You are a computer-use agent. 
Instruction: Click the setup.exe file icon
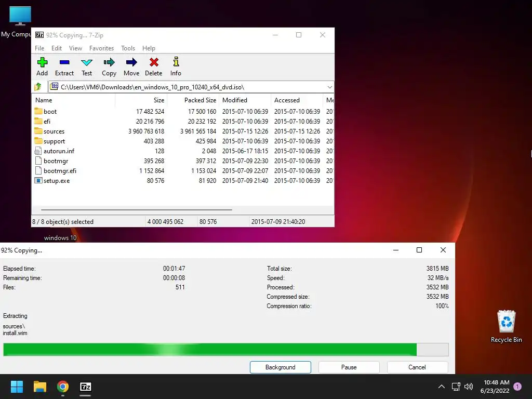38,180
